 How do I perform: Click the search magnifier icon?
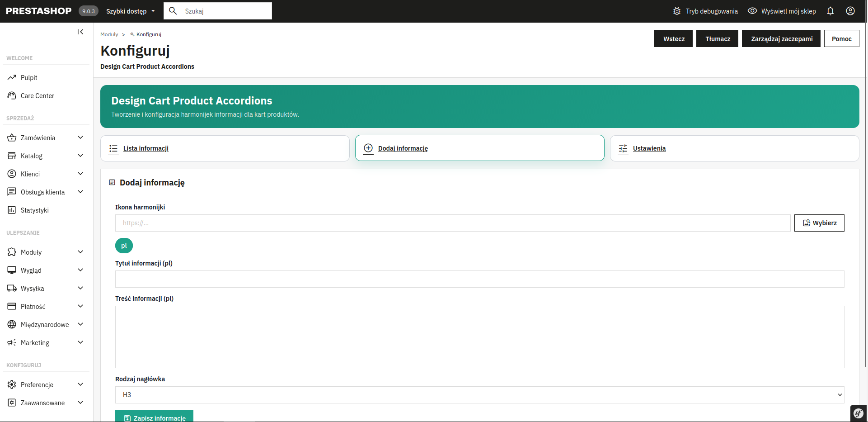pyautogui.click(x=173, y=11)
